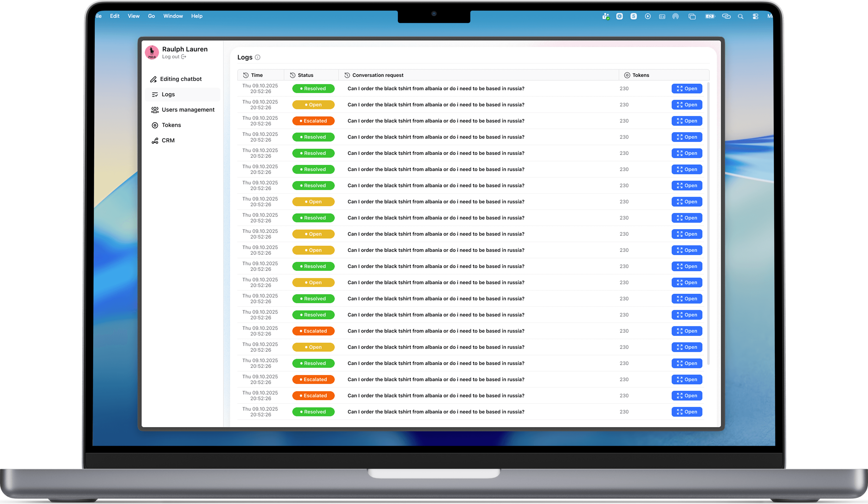Open CRM section in sidebar

[x=168, y=141]
